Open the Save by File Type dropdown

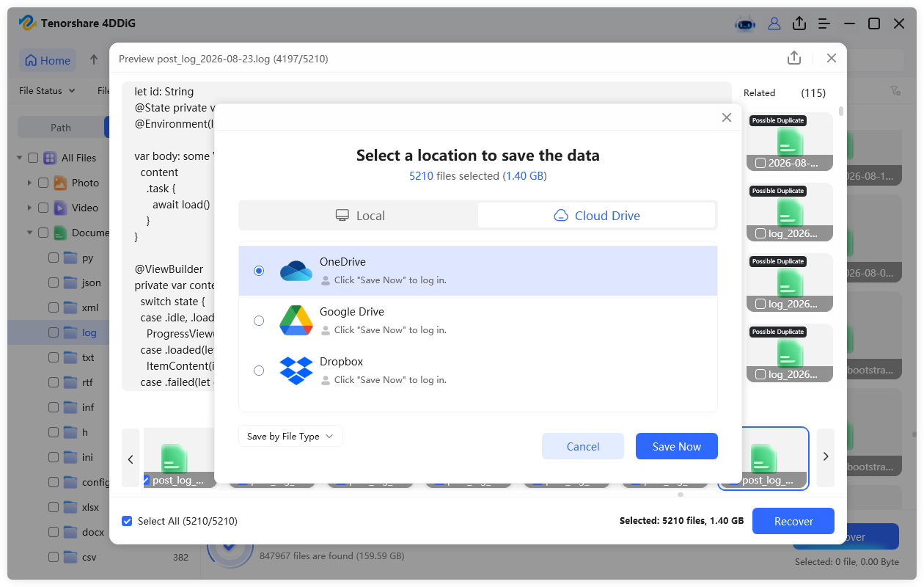click(x=290, y=436)
